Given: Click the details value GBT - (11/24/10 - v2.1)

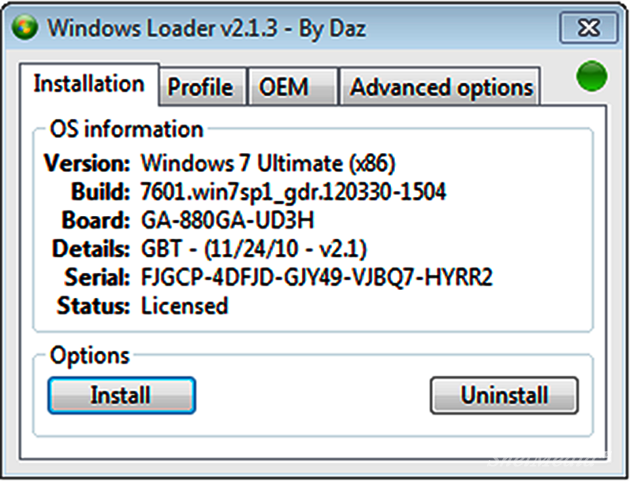Looking at the screenshot, I should pos(254,249).
